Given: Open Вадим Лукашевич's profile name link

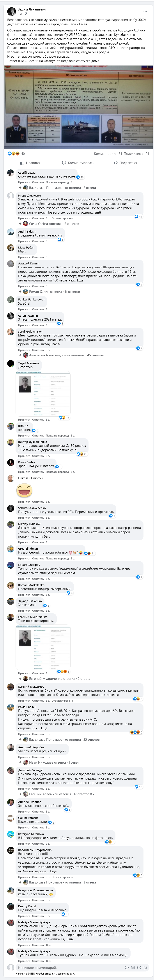Looking at the screenshot, I should click(x=32, y=9).
